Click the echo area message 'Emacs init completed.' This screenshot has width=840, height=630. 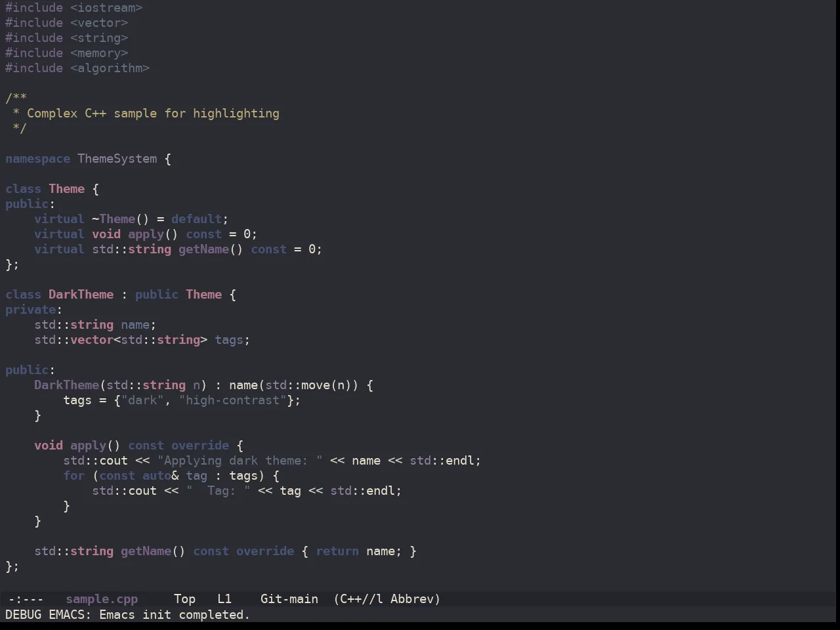click(175, 615)
